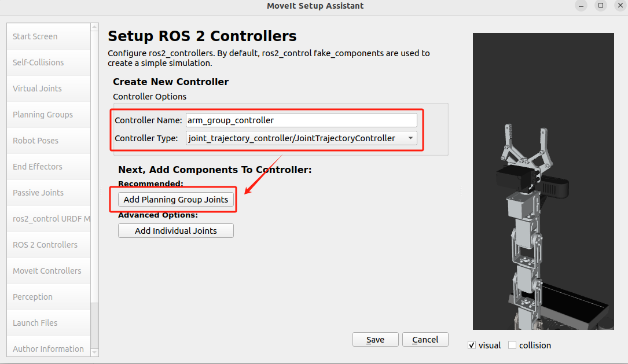Select Planning Groups in sidebar

49,115
